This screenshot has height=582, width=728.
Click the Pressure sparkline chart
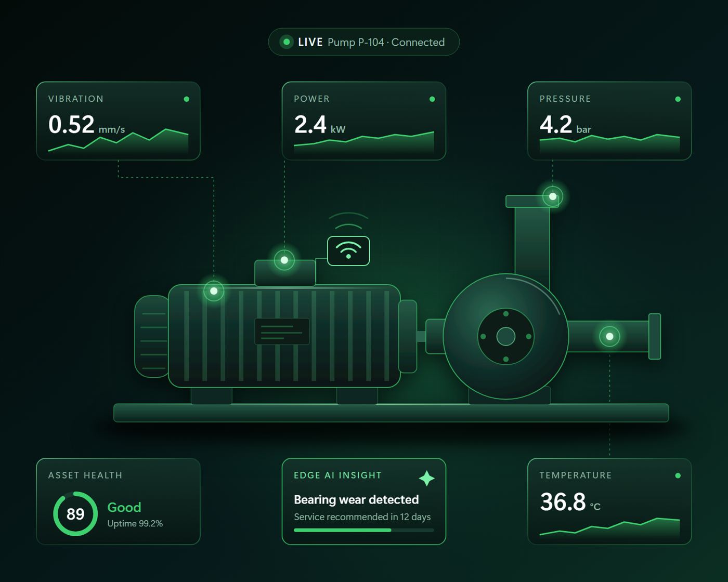pyautogui.click(x=609, y=143)
